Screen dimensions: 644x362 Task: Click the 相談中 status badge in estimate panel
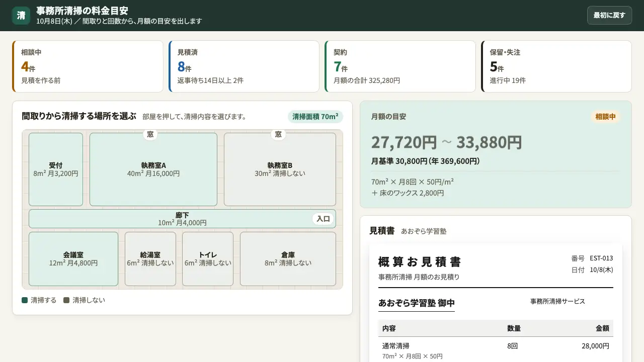pos(606,117)
